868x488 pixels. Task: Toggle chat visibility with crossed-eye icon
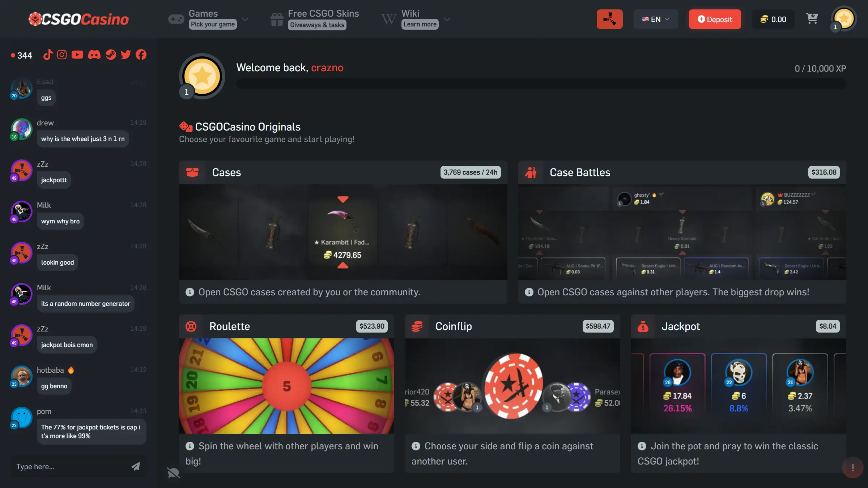pos(173,472)
